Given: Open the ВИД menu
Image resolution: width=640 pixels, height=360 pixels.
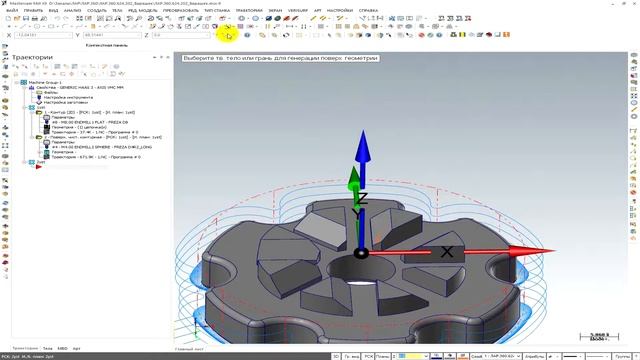Looking at the screenshot, I should pyautogui.click(x=53, y=11).
